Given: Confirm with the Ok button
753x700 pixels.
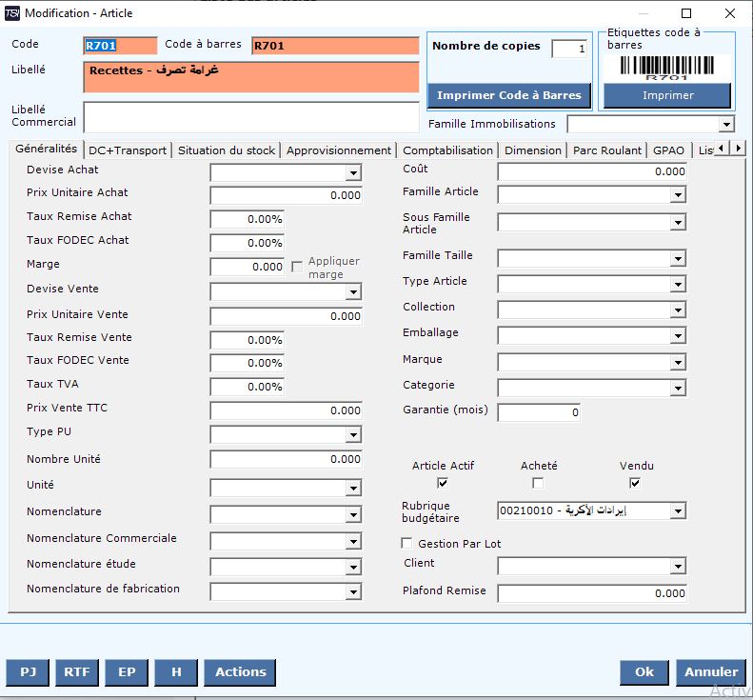Looking at the screenshot, I should pos(644,672).
